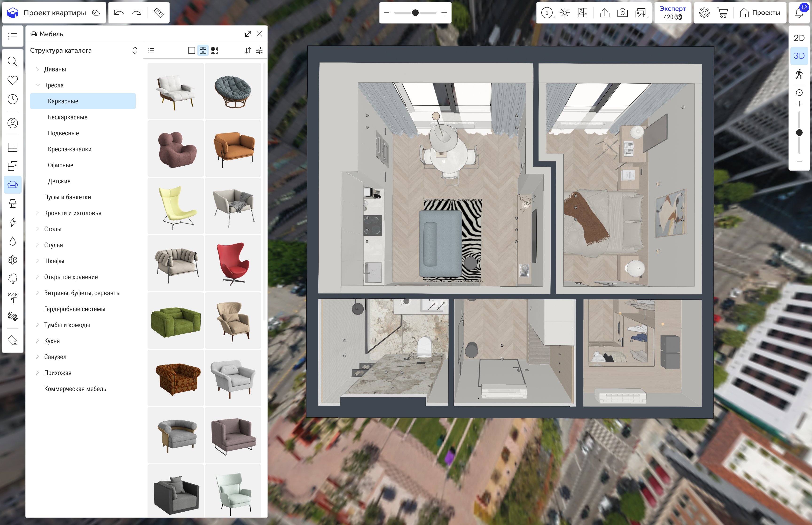Click the undo arrow icon
812x525 pixels.
point(119,13)
